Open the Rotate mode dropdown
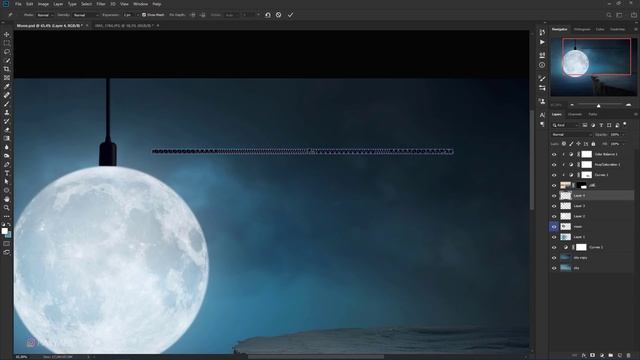The image size is (640, 360). coord(231,15)
